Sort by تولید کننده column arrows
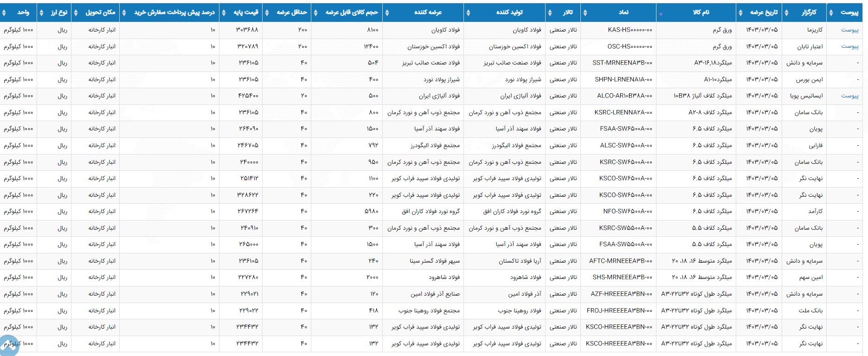The image size is (868, 356). [x=468, y=13]
